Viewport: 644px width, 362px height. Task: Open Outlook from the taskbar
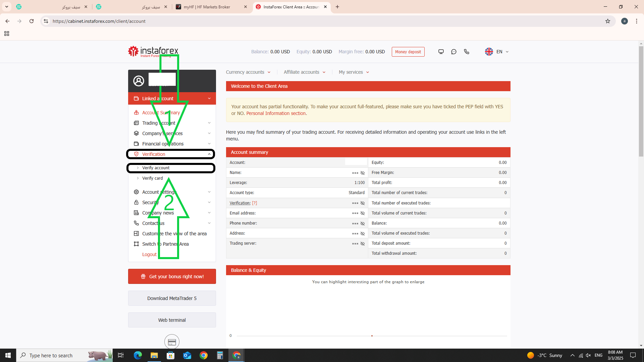(187, 355)
